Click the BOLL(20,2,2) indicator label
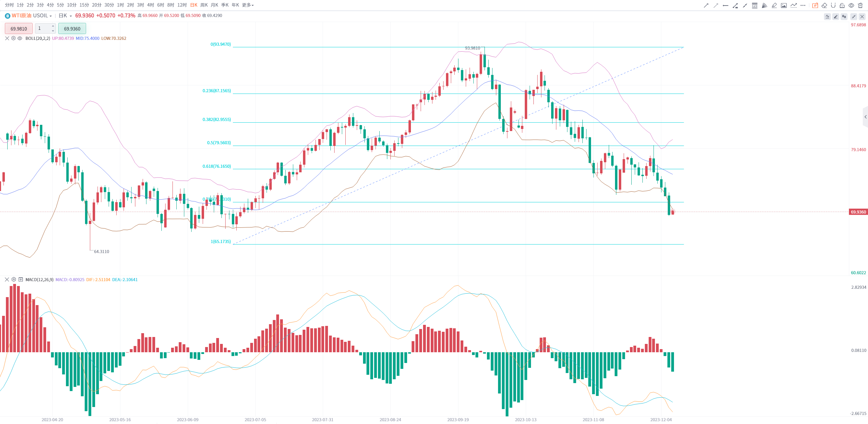The height and width of the screenshot is (424, 868). click(x=38, y=38)
